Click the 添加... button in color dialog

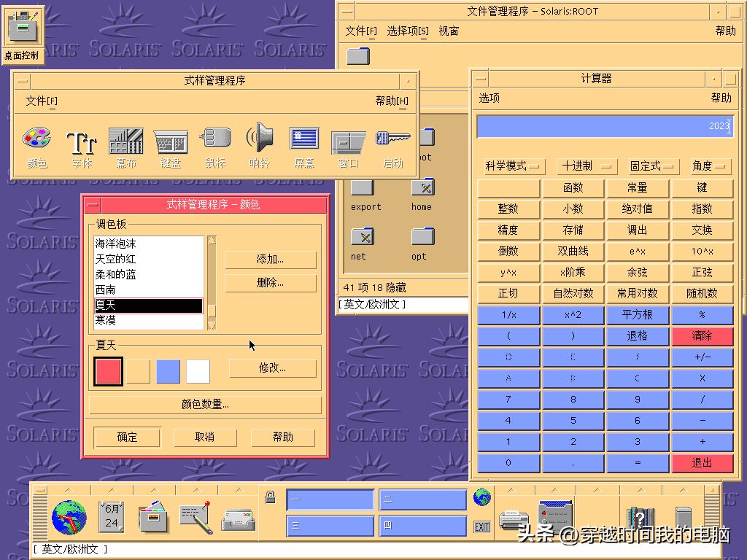270,260
